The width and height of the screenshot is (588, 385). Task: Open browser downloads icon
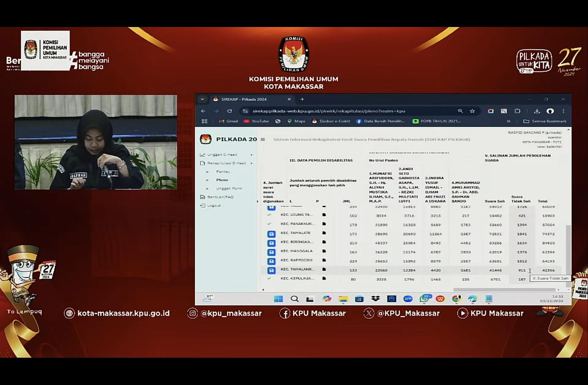tap(537, 111)
